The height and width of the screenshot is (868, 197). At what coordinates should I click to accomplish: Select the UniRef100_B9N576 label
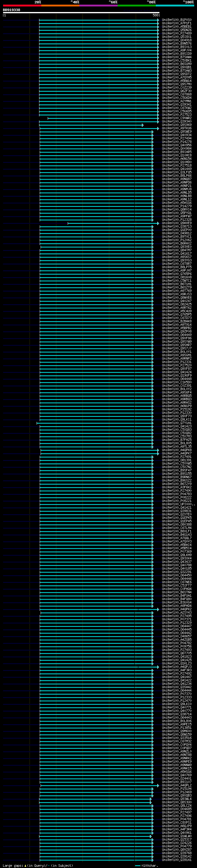tap(176, 43)
